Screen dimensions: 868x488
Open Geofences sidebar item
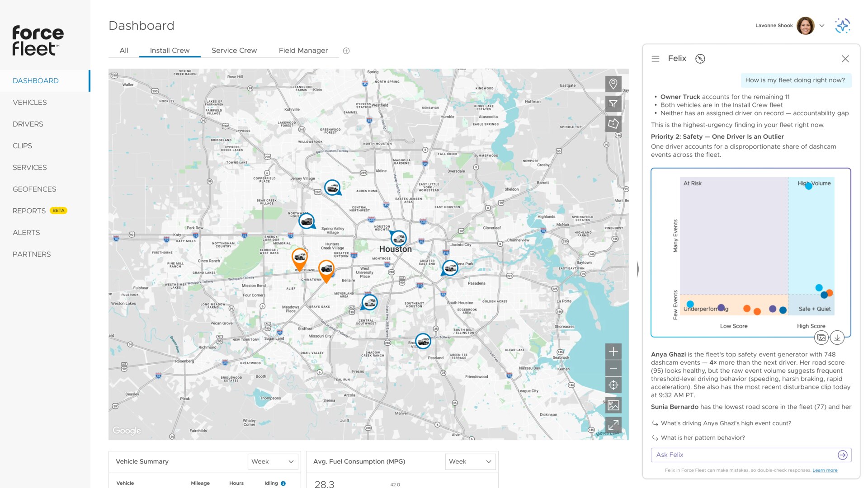[34, 189]
